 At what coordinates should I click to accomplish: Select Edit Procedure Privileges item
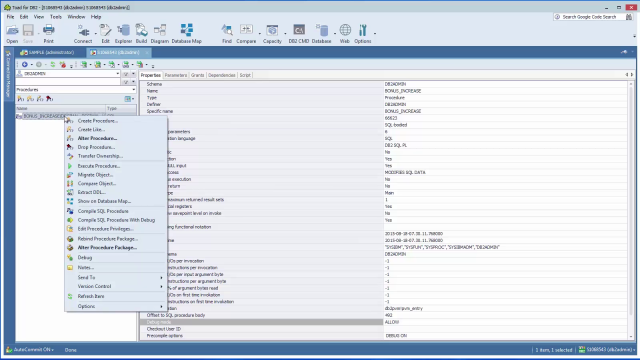point(116,229)
